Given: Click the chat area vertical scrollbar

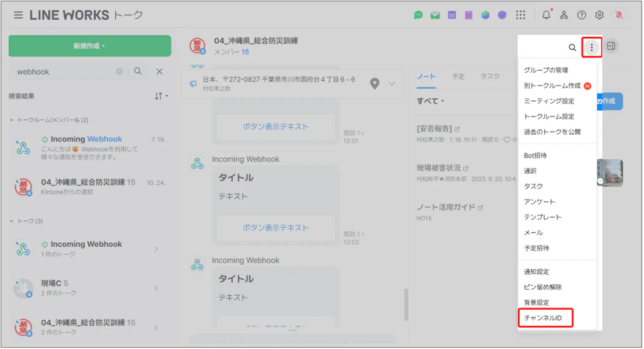Looking at the screenshot, I should pyautogui.click(x=406, y=305).
